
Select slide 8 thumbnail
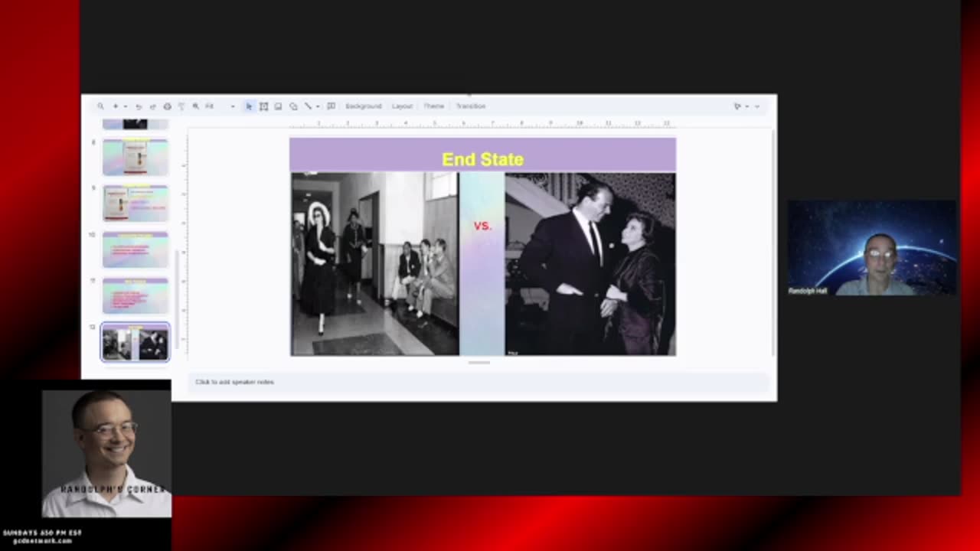[136, 157]
